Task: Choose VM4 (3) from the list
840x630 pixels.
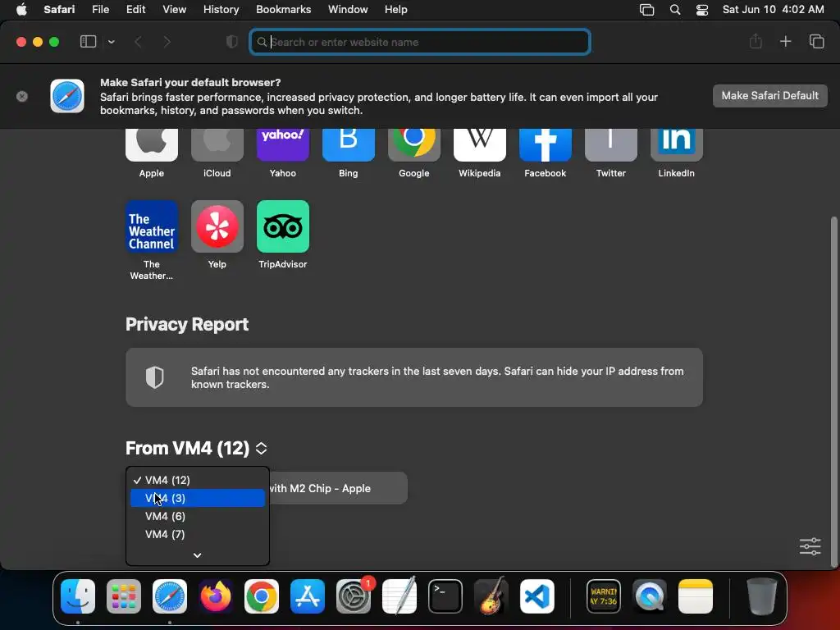Action: pos(197,498)
